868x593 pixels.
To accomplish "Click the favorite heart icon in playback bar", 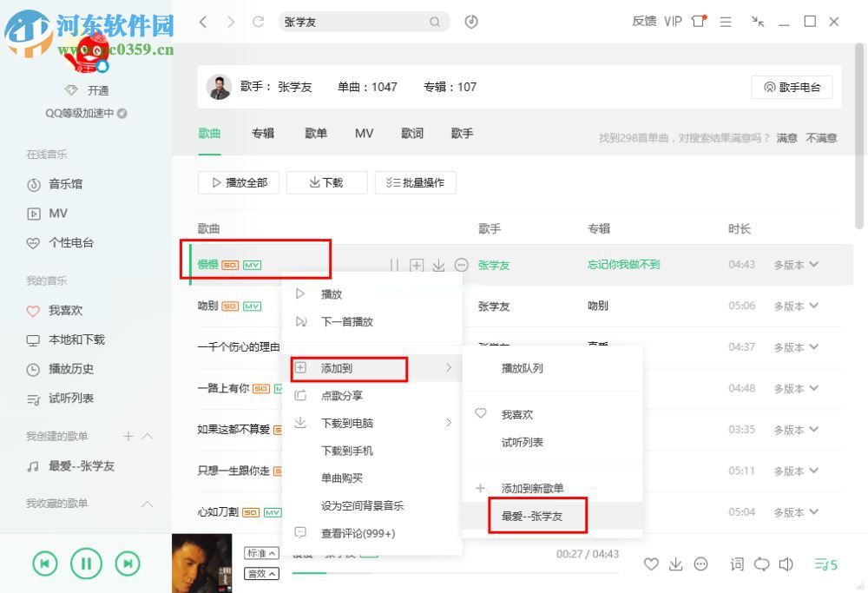I will coord(651,564).
